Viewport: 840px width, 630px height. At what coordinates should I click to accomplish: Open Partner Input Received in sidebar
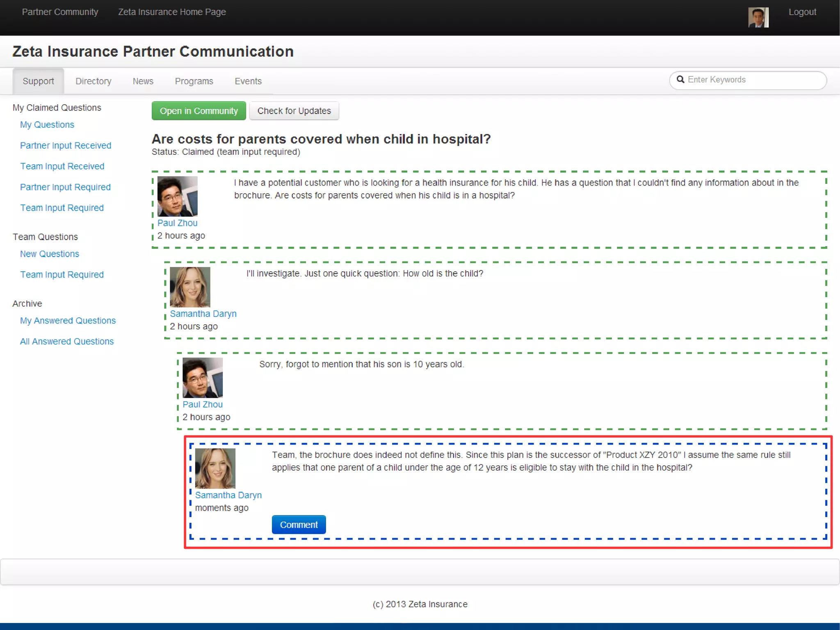[66, 146]
